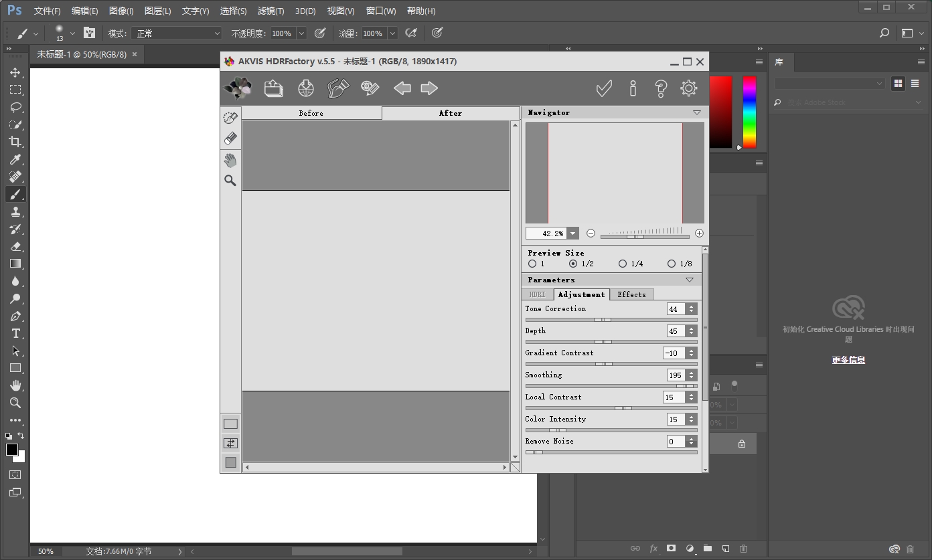The image size is (932, 560).
Task: Apply result with AKVIS checkmark icon
Action: (604, 88)
